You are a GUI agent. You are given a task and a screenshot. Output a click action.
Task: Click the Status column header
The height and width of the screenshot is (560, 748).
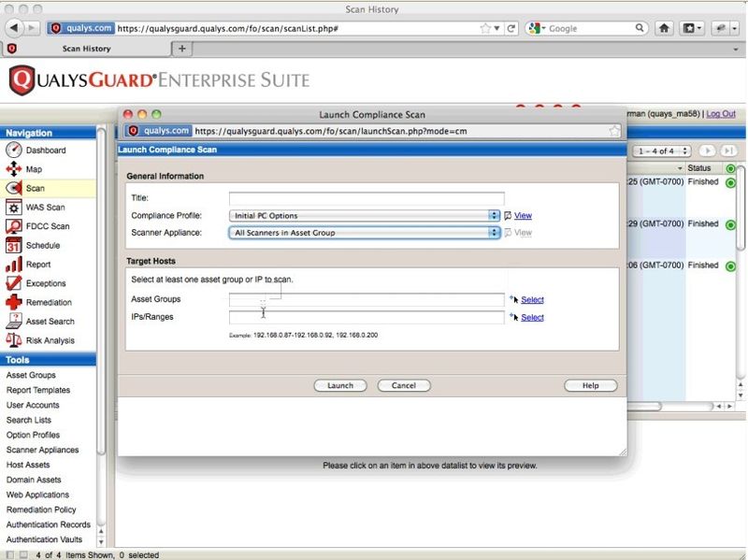(699, 168)
